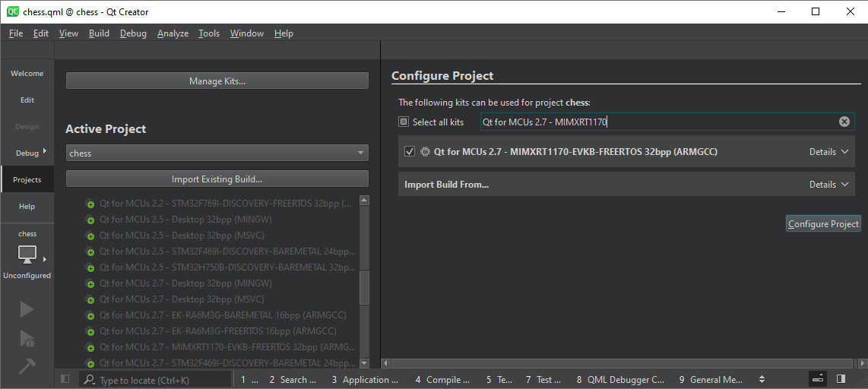Select the Qt for MCUs 2.7 EK-RA6M3G-BAREMETAL kit
This screenshot has width=868, height=389.
(x=222, y=315)
